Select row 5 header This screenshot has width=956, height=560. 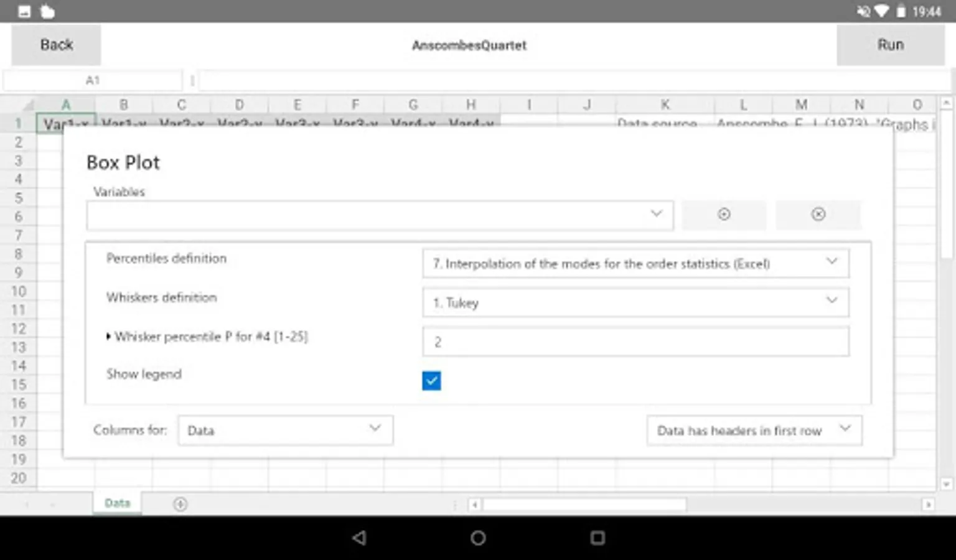point(19,198)
